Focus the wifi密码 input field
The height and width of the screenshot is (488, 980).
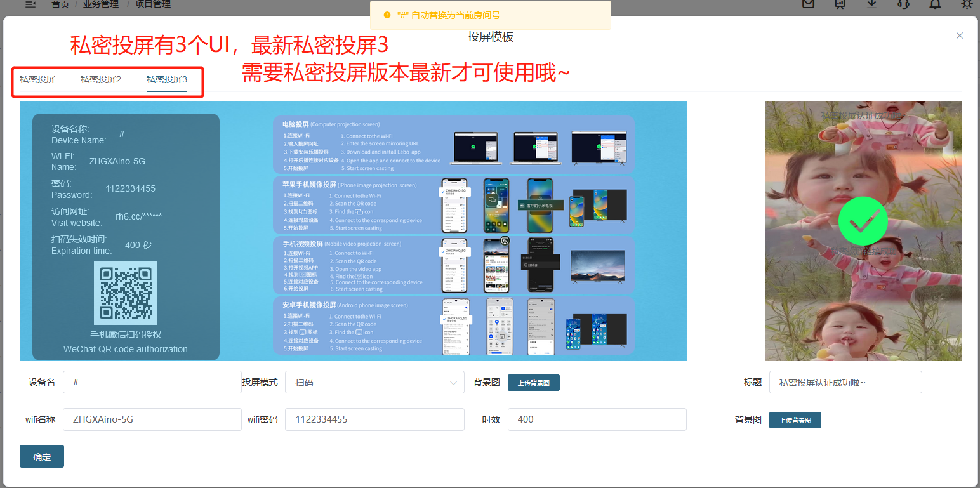coord(374,419)
